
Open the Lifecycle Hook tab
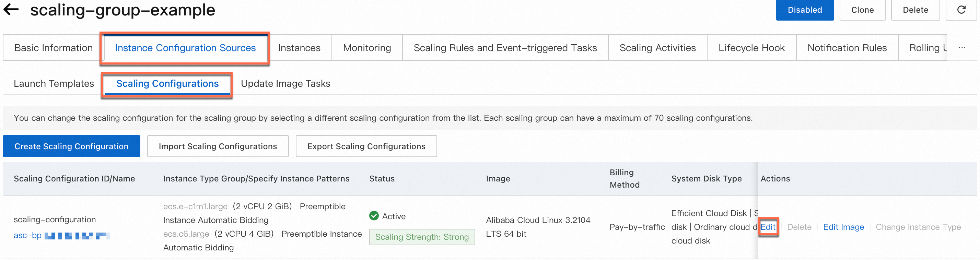(751, 48)
